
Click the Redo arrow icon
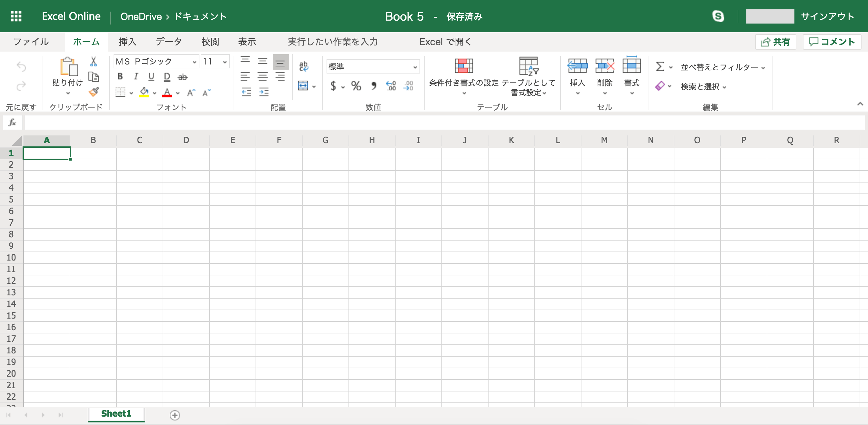pyautogui.click(x=21, y=86)
